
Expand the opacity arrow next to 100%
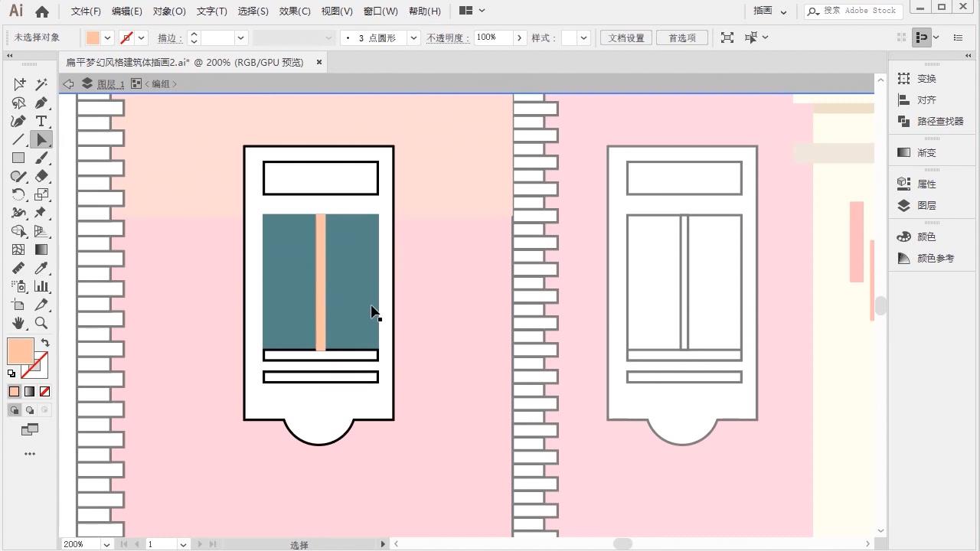coord(520,37)
